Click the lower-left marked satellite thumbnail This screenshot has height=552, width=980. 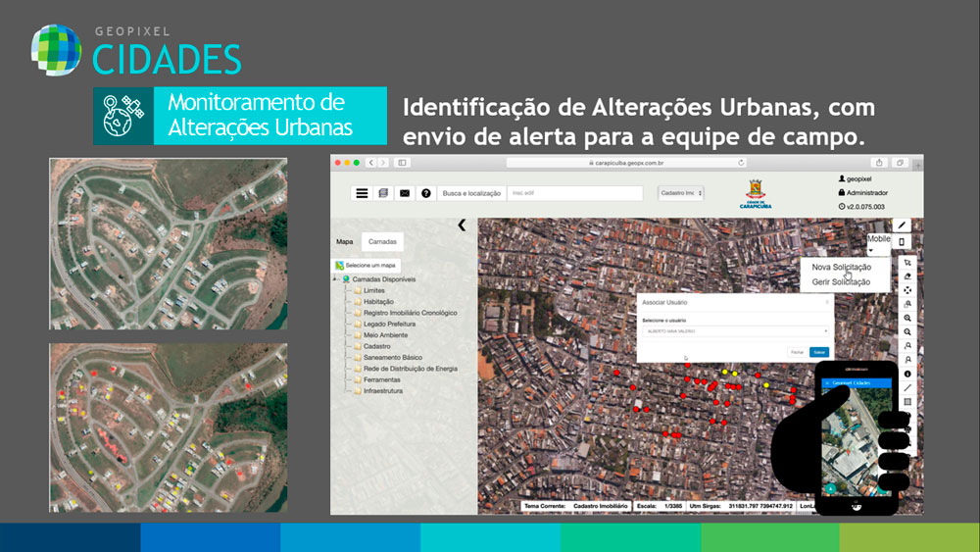tap(169, 427)
